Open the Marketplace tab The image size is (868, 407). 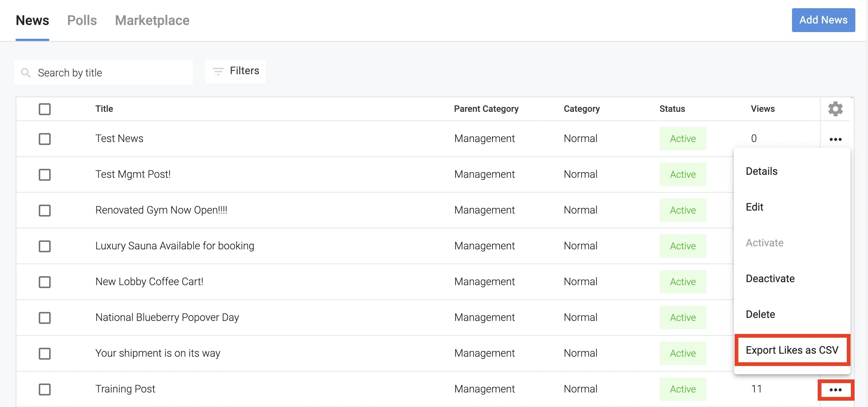point(152,20)
